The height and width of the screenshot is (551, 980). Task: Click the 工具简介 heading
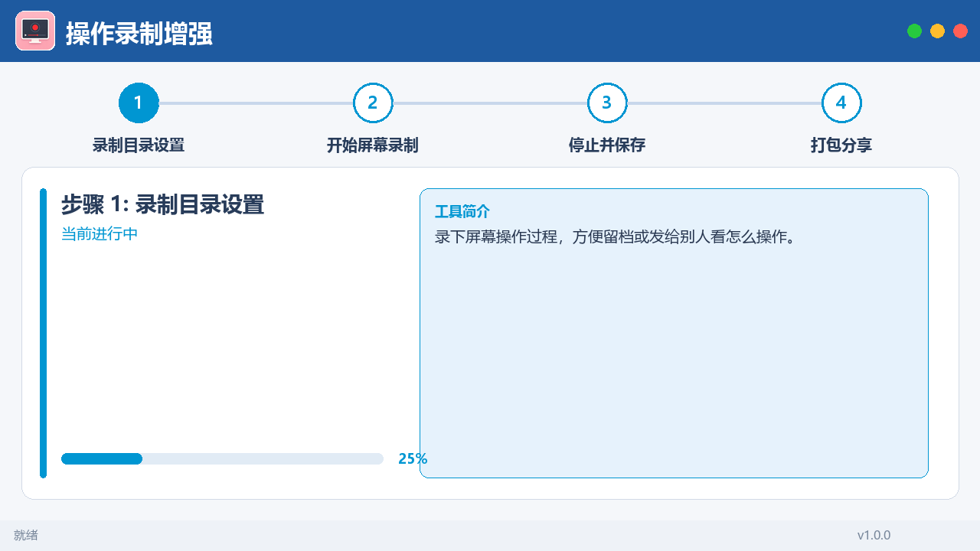pyautogui.click(x=462, y=212)
